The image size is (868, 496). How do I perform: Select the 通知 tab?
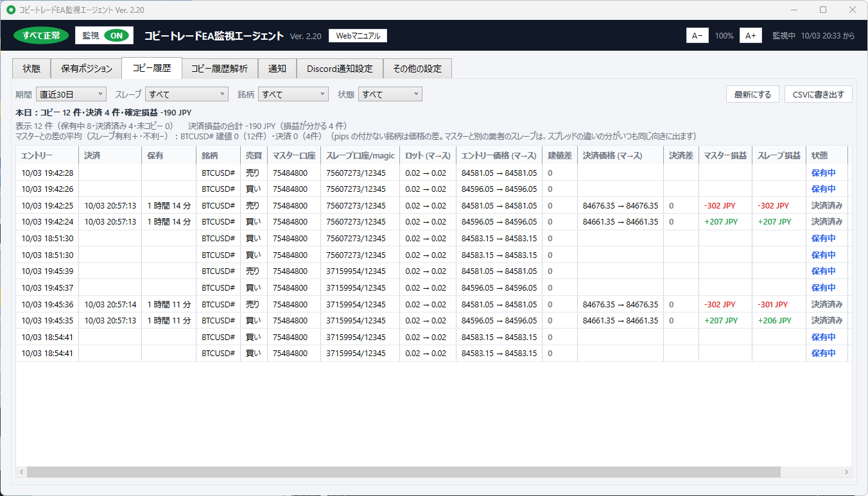pos(277,69)
